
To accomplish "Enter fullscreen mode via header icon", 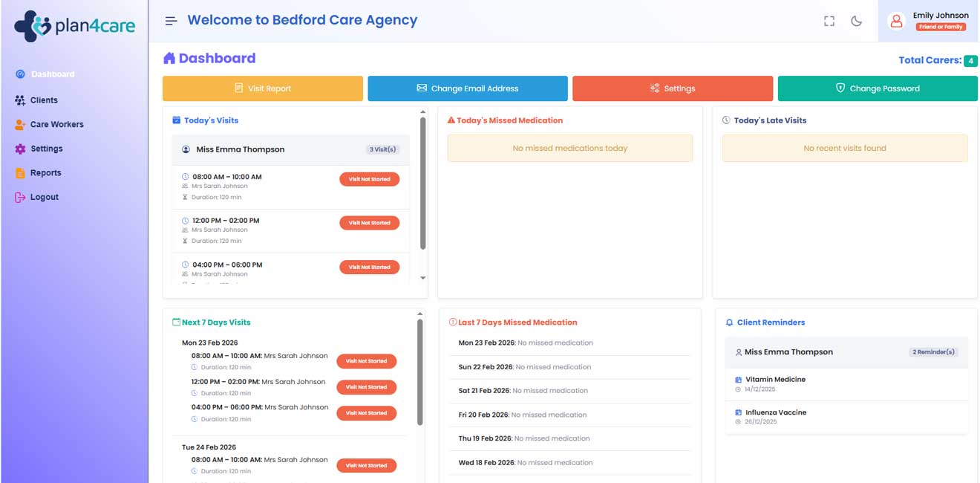I will [829, 21].
